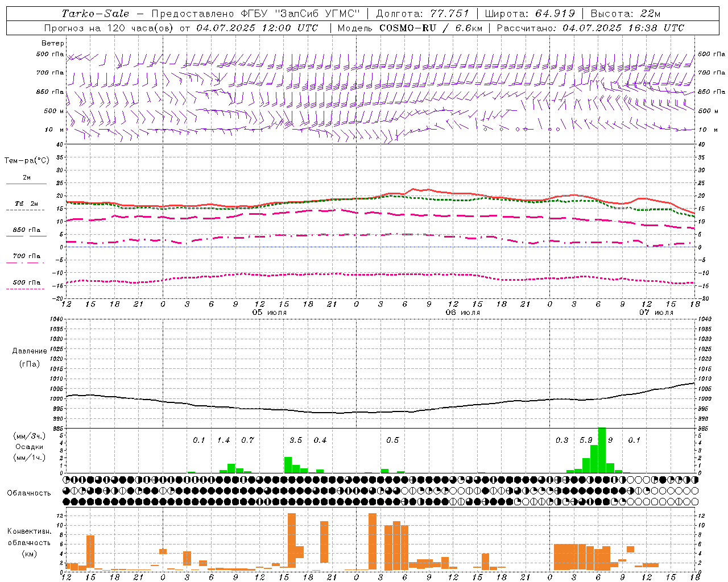Click "Прогноз на 120 часа(ов)" forecast text
Screen dimensions: 728x582
point(108,28)
